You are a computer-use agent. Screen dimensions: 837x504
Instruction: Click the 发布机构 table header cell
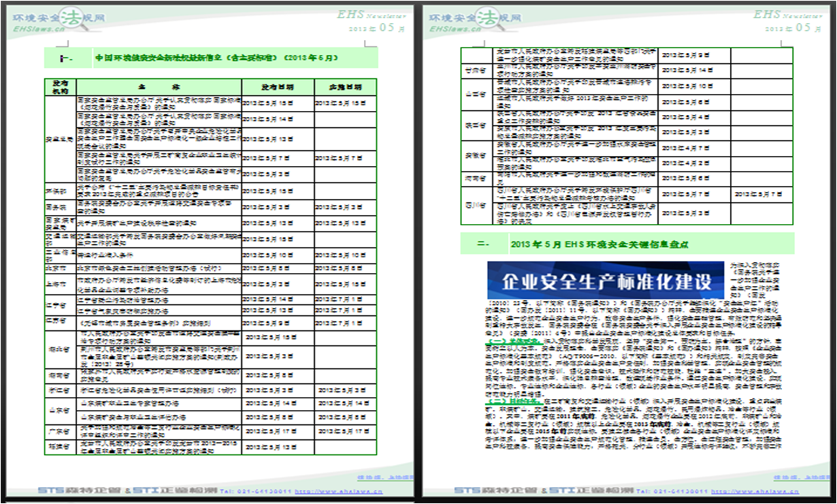(60, 87)
